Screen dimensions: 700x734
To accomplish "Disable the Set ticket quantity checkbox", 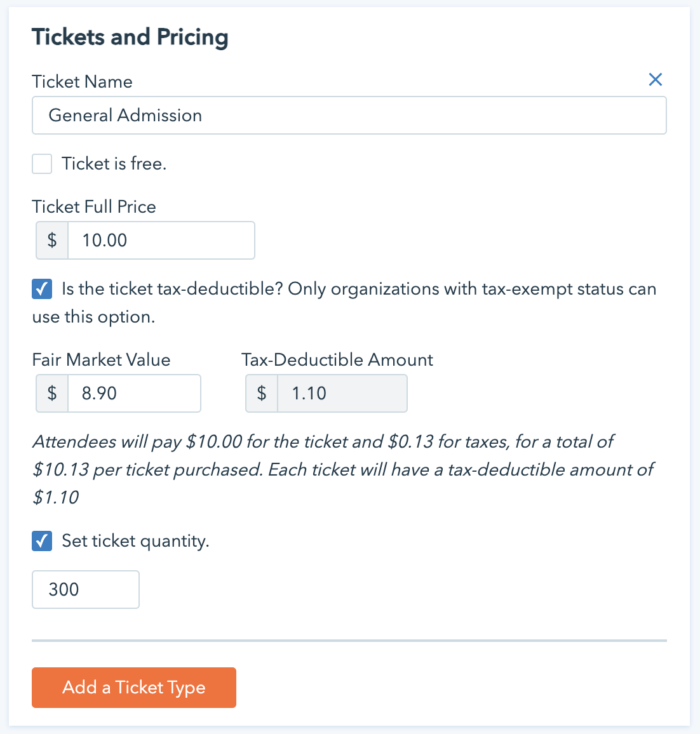I will (42, 541).
